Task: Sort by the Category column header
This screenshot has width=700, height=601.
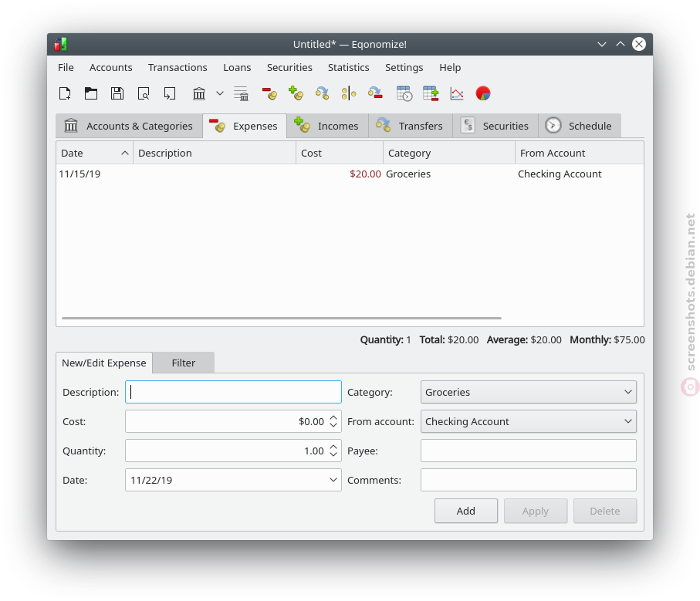Action: tap(449, 153)
